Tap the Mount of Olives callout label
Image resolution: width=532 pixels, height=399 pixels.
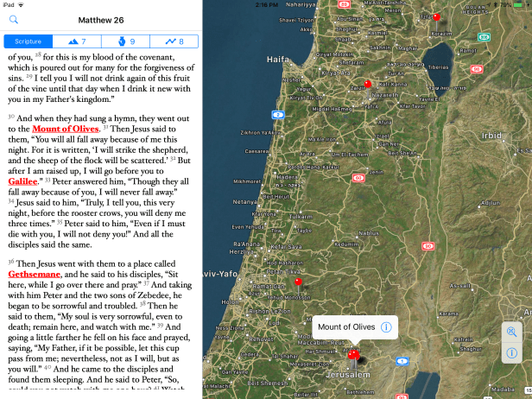tap(347, 327)
